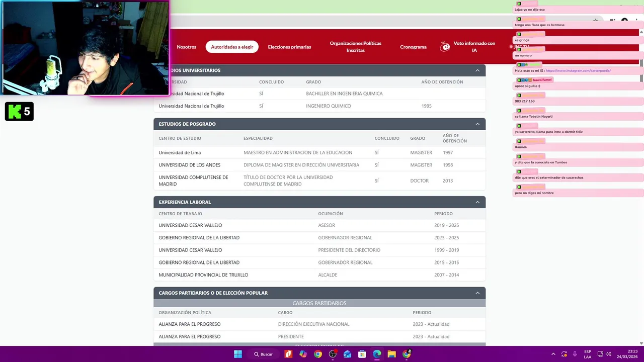Viewport: 644px width, 362px height.
Task: Click the robot icon beside Voto informado
Action: (445, 47)
